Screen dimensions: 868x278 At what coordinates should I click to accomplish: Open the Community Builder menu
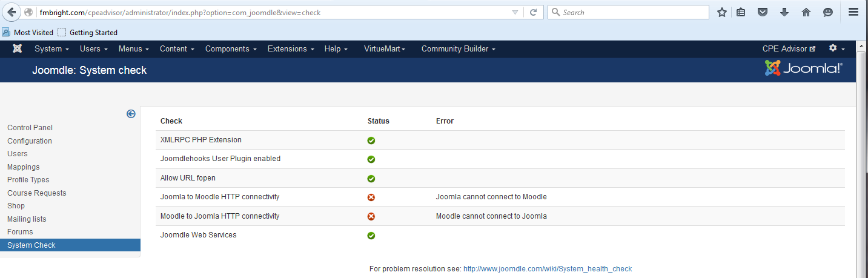(x=458, y=49)
